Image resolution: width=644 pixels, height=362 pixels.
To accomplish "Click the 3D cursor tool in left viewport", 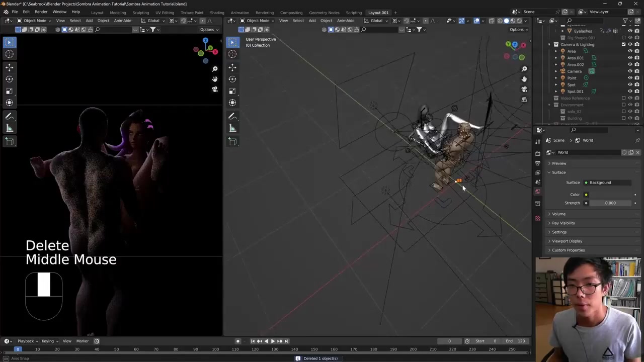I will tap(9, 54).
